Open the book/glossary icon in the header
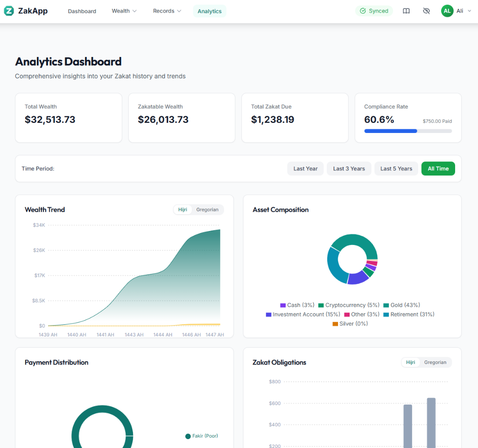This screenshot has height=448, width=478. (x=406, y=11)
